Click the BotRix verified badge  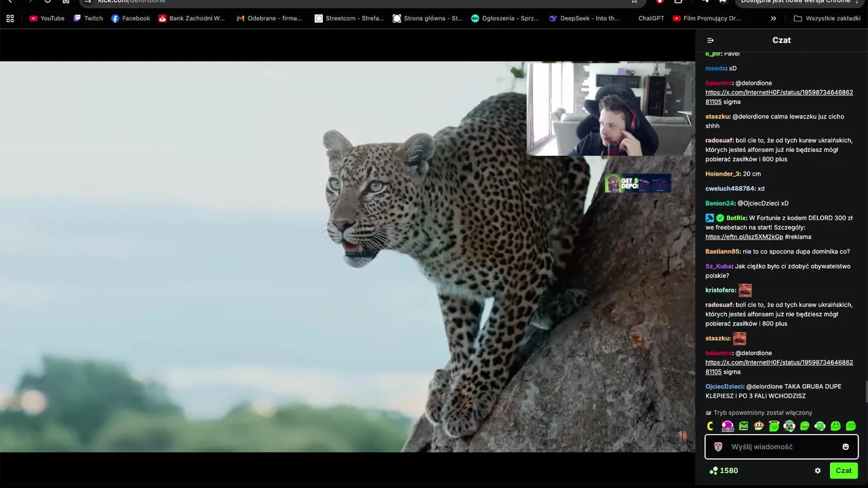coord(720,218)
